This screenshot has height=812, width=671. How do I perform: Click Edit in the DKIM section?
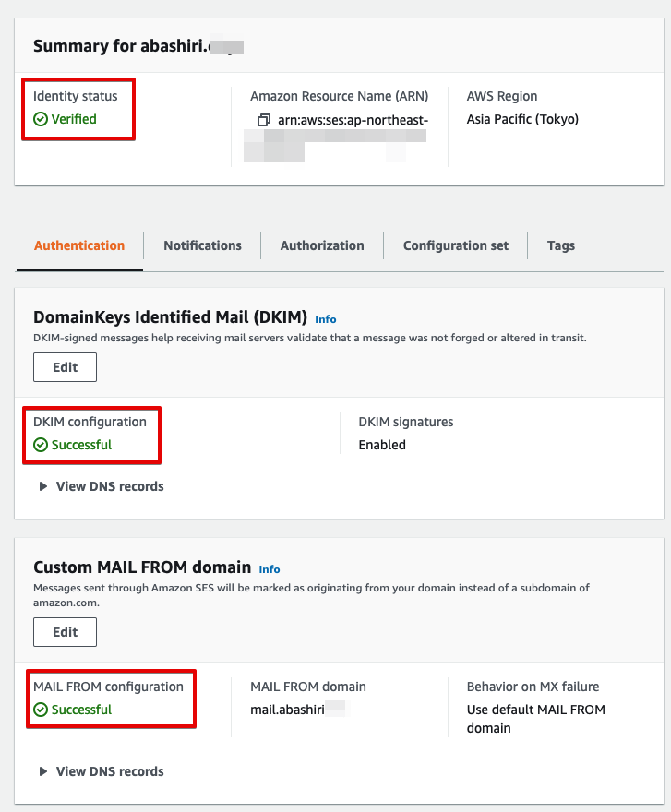(65, 366)
